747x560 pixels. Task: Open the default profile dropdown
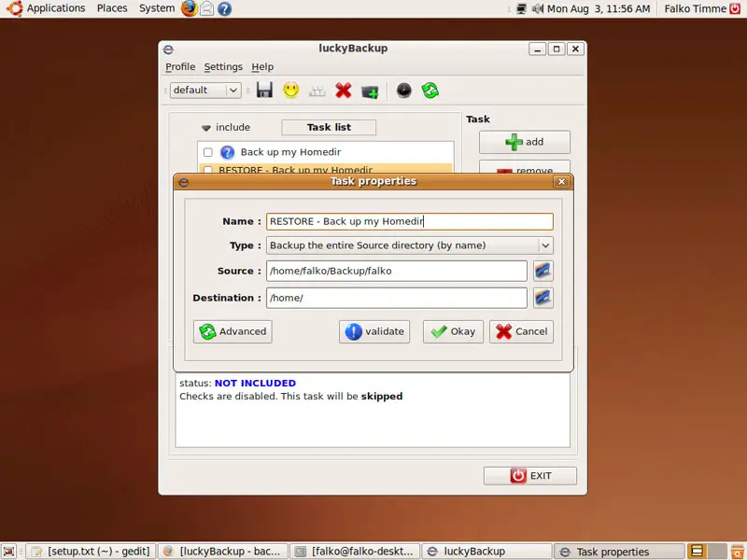[x=205, y=90]
